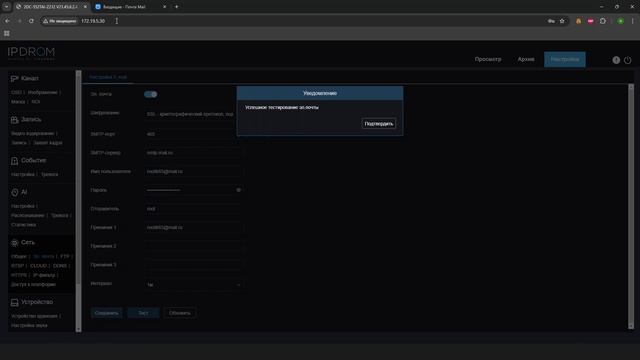Open the Архив tab
The image size is (640, 360).
coord(526,59)
